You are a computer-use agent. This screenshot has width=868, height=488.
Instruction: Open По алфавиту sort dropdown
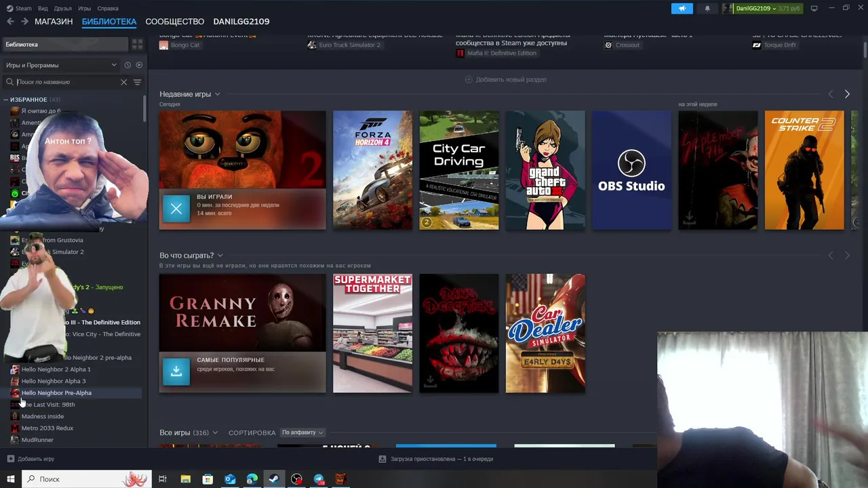click(x=302, y=432)
